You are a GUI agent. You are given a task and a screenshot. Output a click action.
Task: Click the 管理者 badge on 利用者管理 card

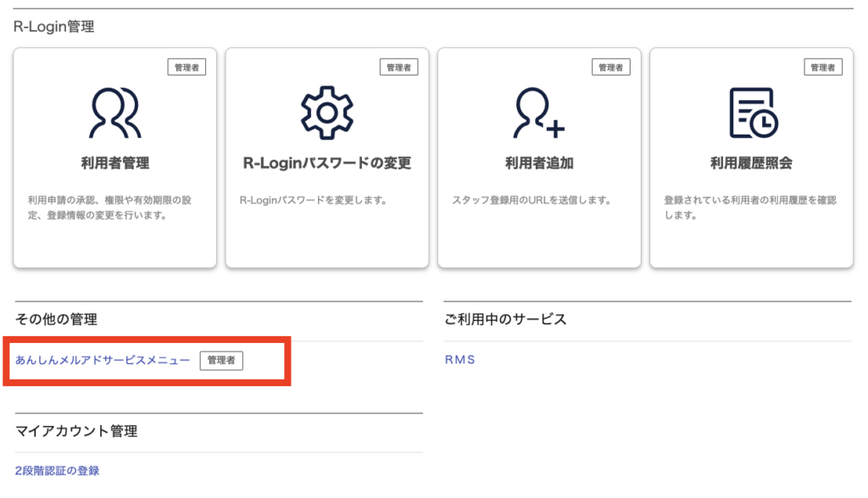[x=186, y=67]
